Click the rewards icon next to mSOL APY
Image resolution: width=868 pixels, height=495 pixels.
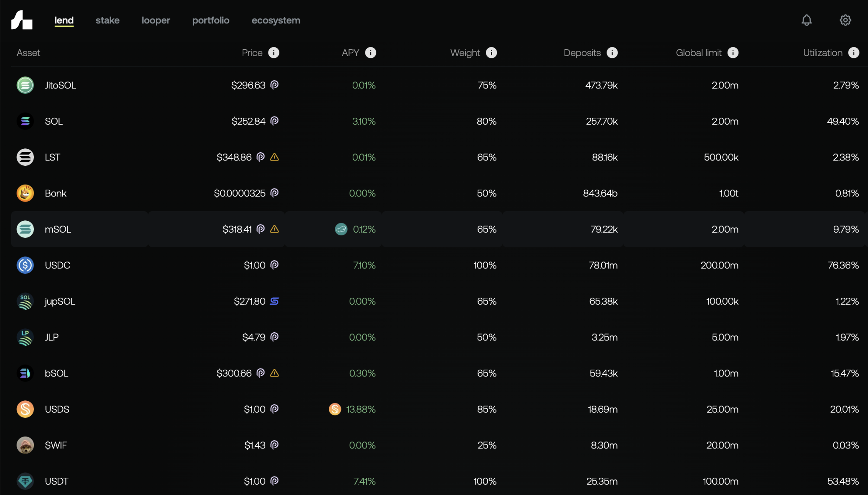coord(341,229)
